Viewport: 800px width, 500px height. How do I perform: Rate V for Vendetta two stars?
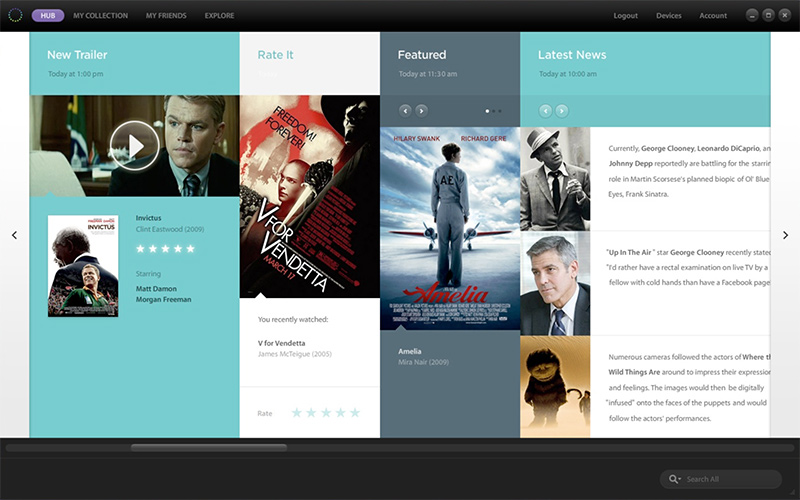[x=311, y=413]
